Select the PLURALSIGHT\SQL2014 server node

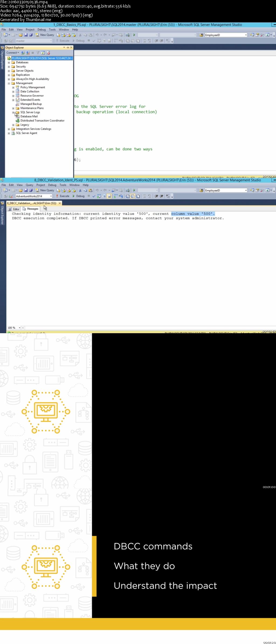point(40,58)
